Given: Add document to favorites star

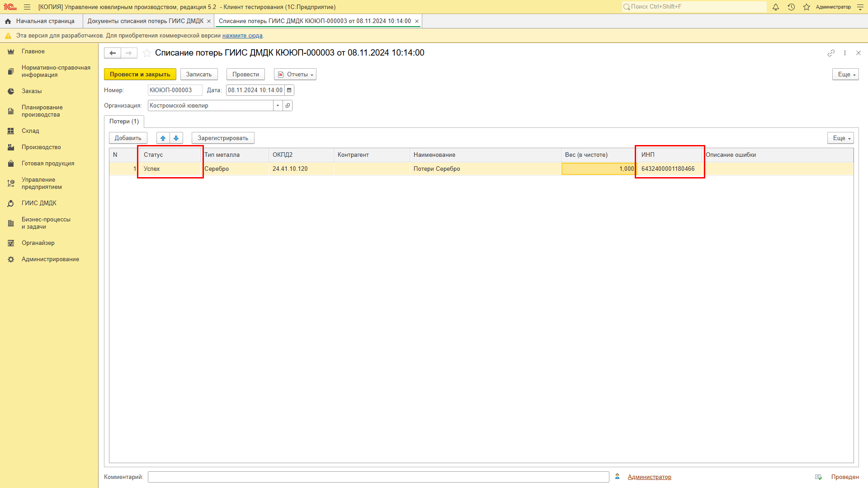Looking at the screenshot, I should [147, 53].
